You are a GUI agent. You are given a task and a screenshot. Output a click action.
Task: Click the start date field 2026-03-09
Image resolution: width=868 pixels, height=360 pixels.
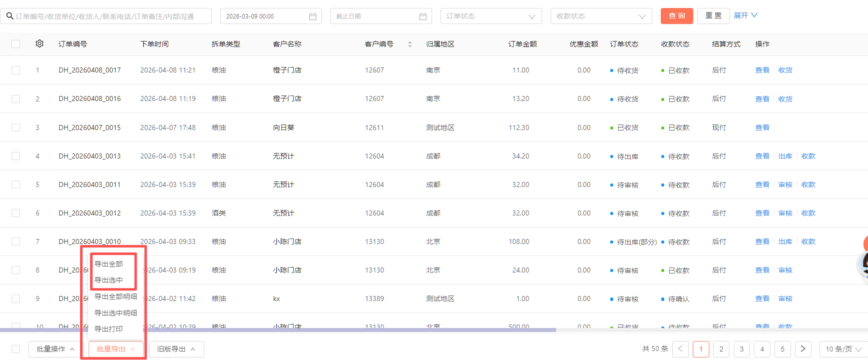tap(271, 16)
